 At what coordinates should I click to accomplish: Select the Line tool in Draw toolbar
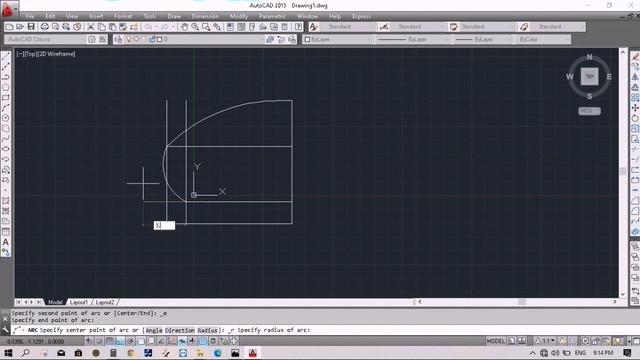[6, 57]
